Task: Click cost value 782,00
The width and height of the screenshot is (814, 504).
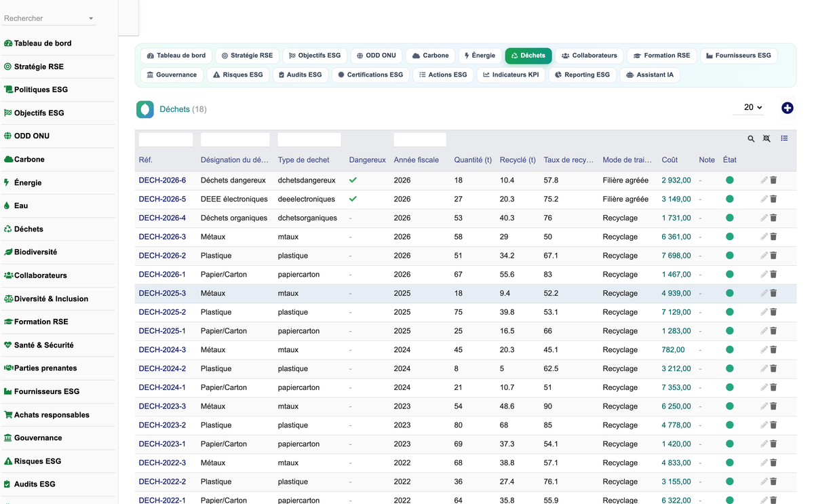Action: [673, 350]
